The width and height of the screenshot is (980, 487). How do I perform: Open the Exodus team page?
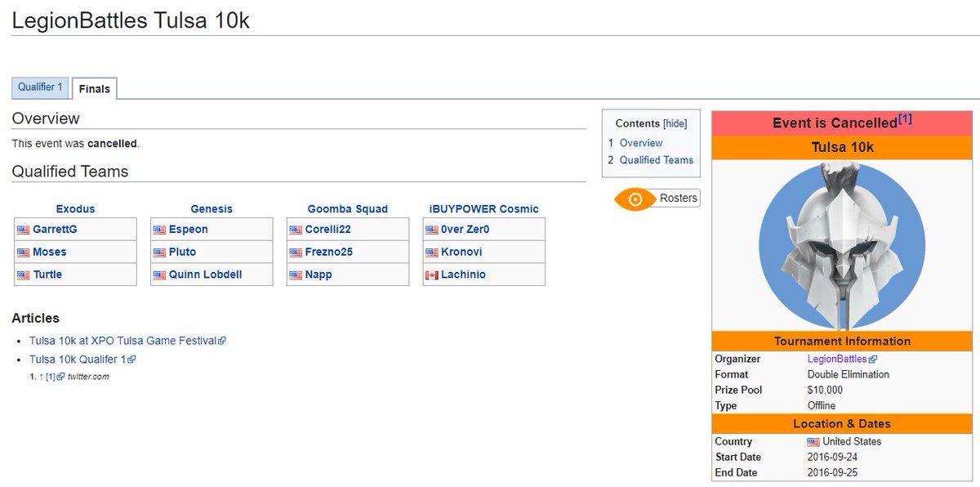tap(75, 209)
